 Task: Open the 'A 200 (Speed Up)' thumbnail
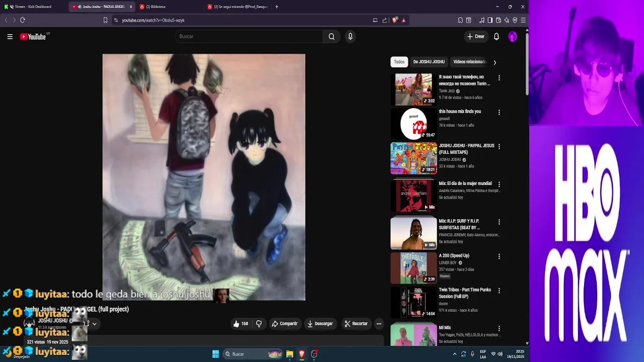(414, 268)
